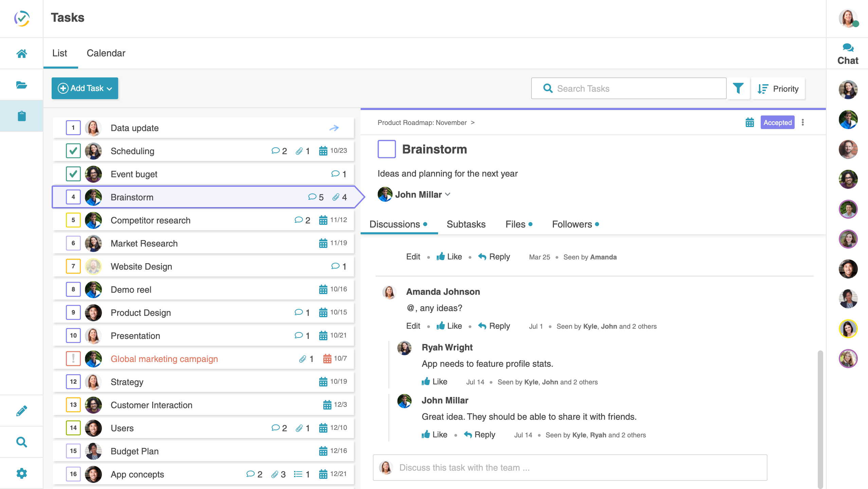Toggle the Global marketing campaign alert box
868x489 pixels.
pyautogui.click(x=73, y=359)
